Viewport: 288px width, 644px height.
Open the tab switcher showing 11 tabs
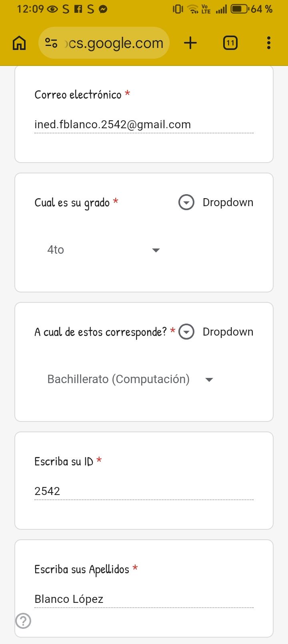[230, 43]
